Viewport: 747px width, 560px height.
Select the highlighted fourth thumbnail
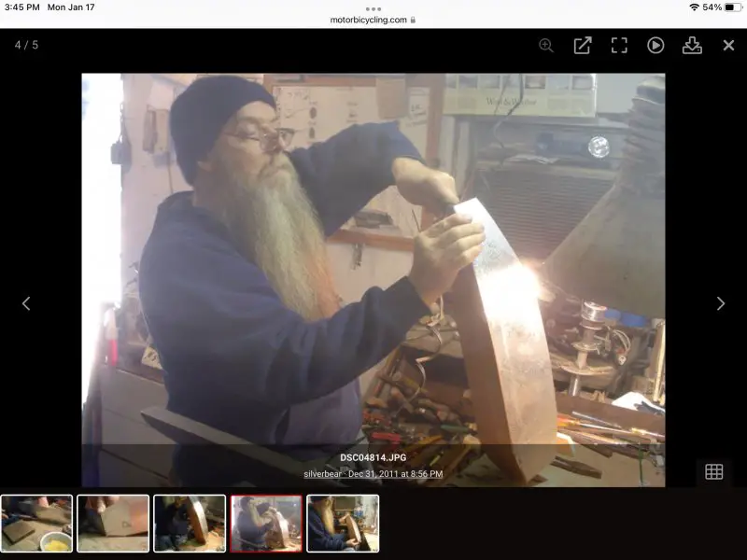pyautogui.click(x=266, y=524)
